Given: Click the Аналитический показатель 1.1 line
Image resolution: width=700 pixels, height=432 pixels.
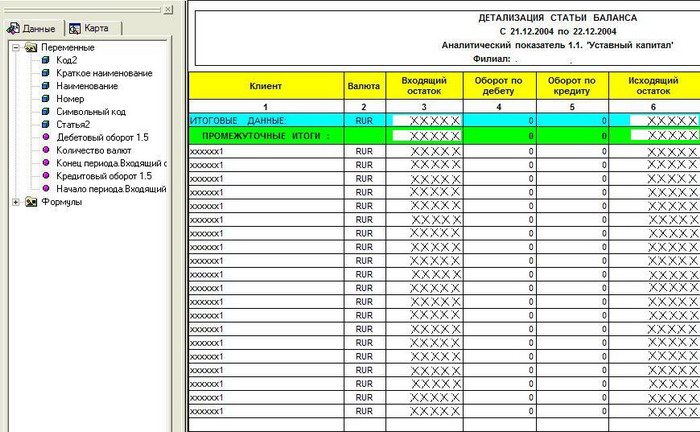Looking at the screenshot, I should (x=558, y=45).
